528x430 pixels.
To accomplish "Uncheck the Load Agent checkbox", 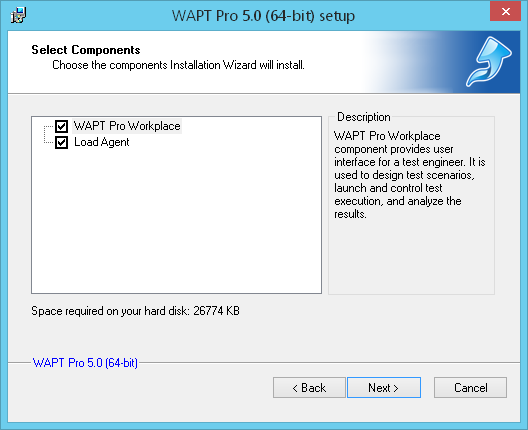I will (62, 142).
